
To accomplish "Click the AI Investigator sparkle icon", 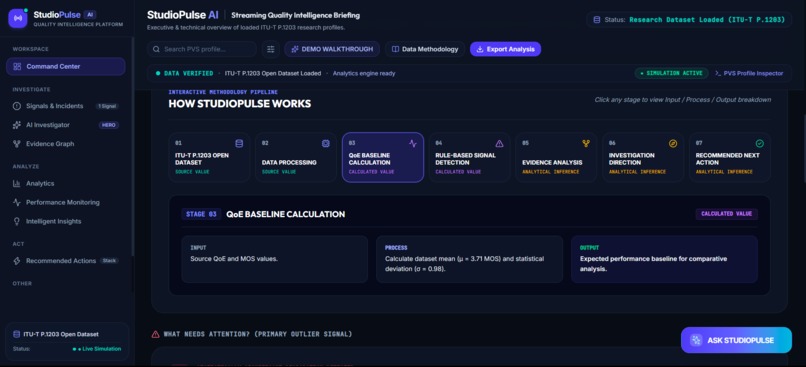I will click(x=17, y=125).
